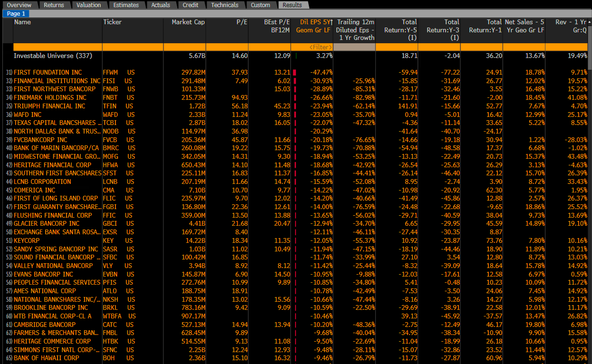This screenshot has width=592, height=364.
Task: Click the FGBI US ticker
Action: (x=118, y=207)
